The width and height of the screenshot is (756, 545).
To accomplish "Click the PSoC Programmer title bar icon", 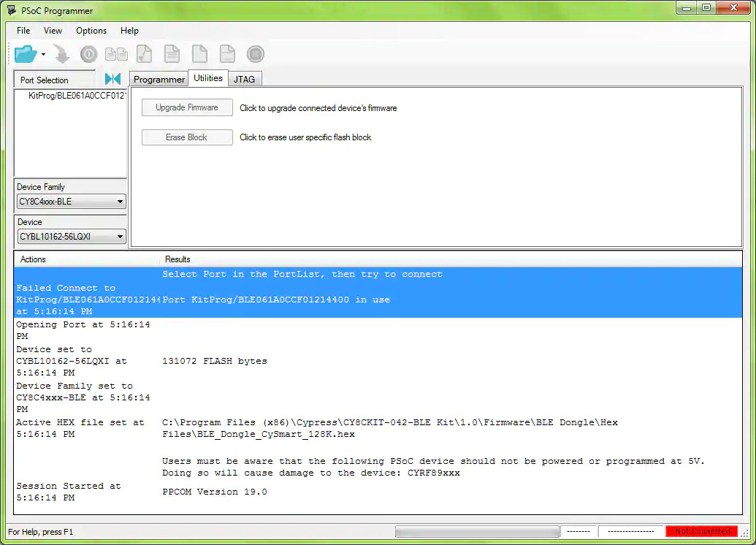I will click(x=12, y=10).
